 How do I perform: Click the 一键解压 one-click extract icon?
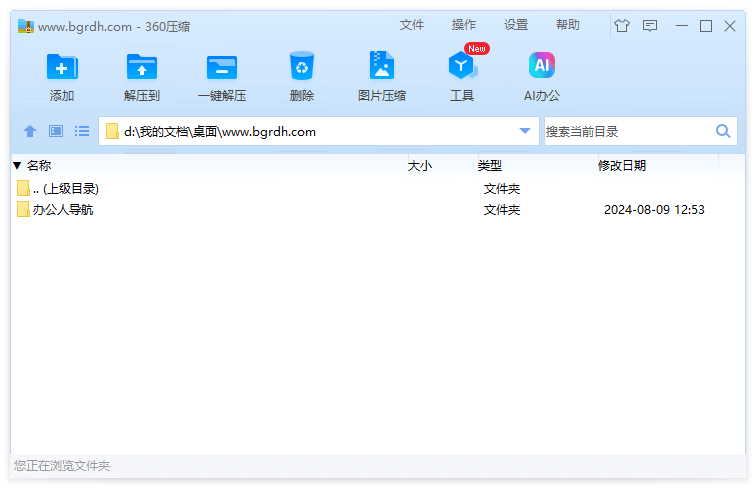(x=222, y=68)
